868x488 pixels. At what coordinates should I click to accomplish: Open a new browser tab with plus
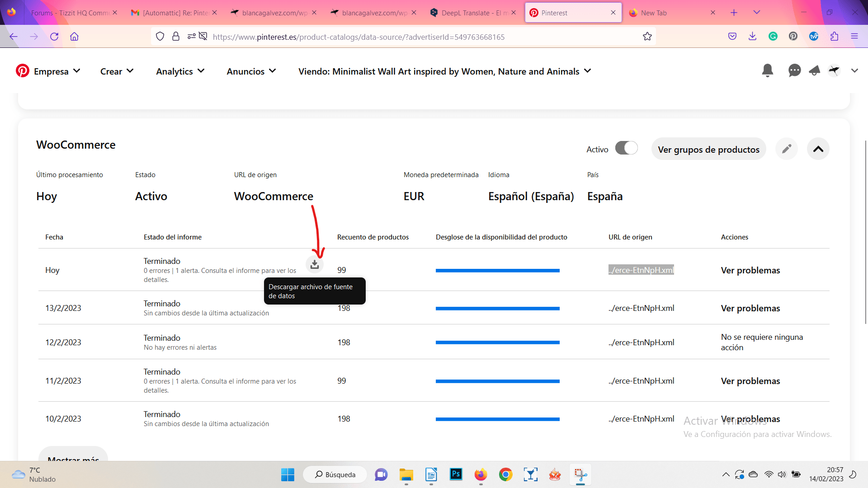coord(734,13)
